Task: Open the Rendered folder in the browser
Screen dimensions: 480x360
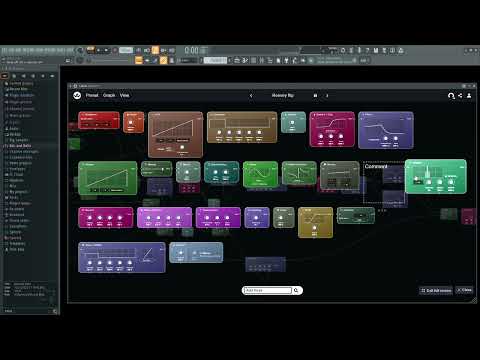Action: coord(17,215)
